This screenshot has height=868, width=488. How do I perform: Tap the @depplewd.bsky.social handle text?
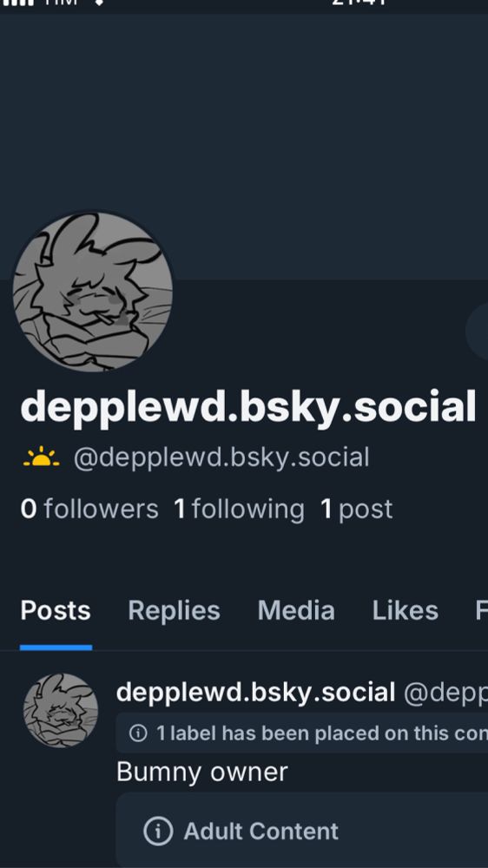click(221, 457)
